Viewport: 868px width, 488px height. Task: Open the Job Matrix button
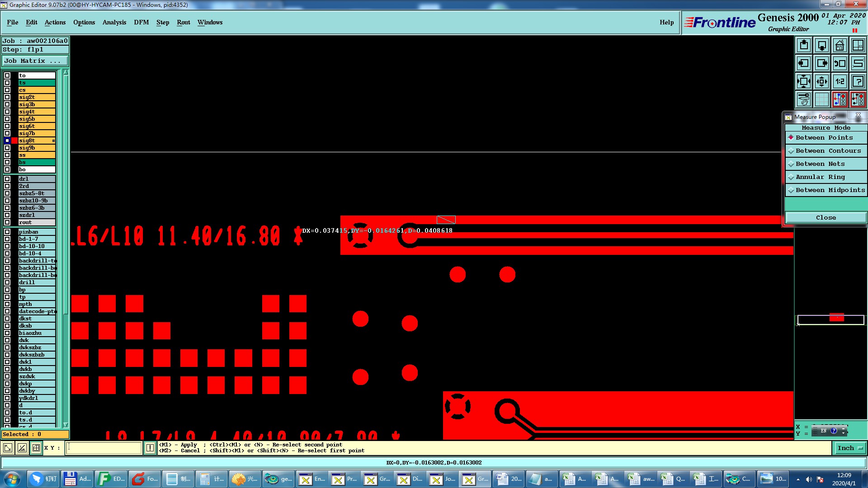point(35,61)
